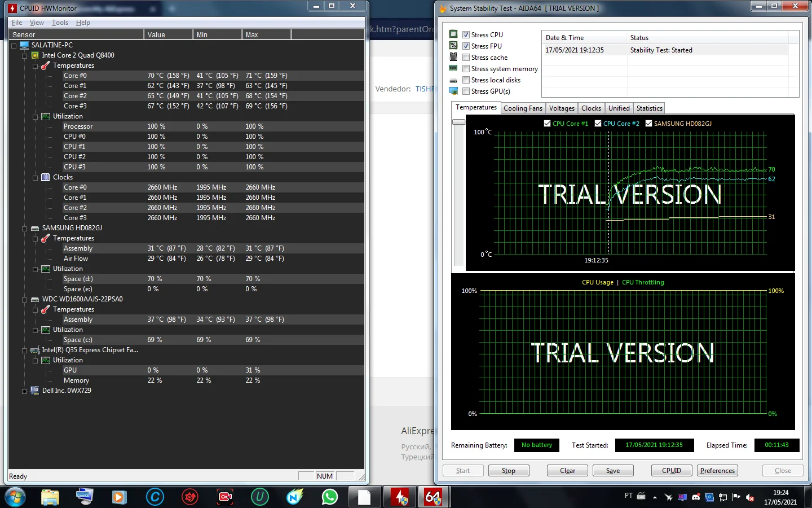Open Windows Media Player from taskbar
Viewport: 812px width, 508px height.
tap(119, 497)
